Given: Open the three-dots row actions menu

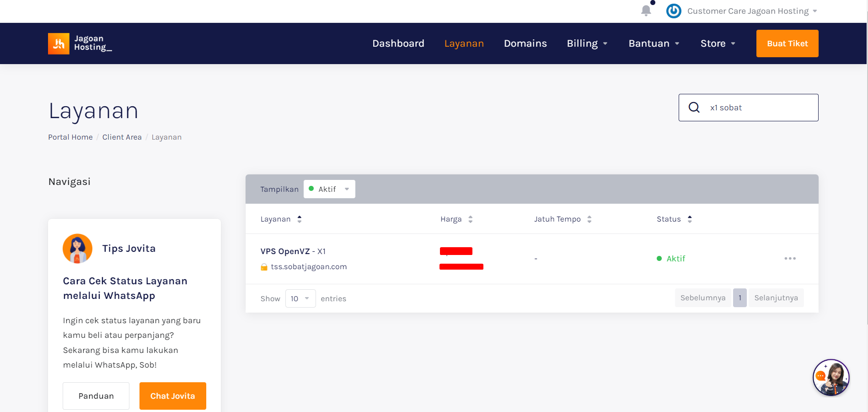Looking at the screenshot, I should pyautogui.click(x=790, y=259).
